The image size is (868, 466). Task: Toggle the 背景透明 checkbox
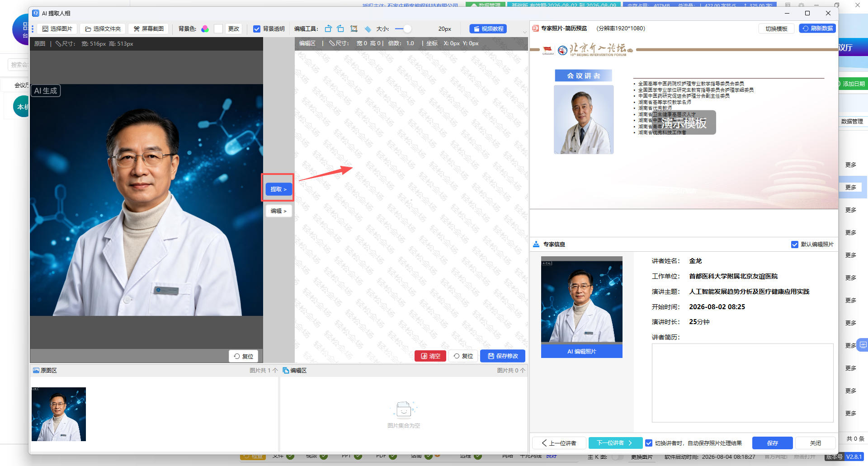257,29
